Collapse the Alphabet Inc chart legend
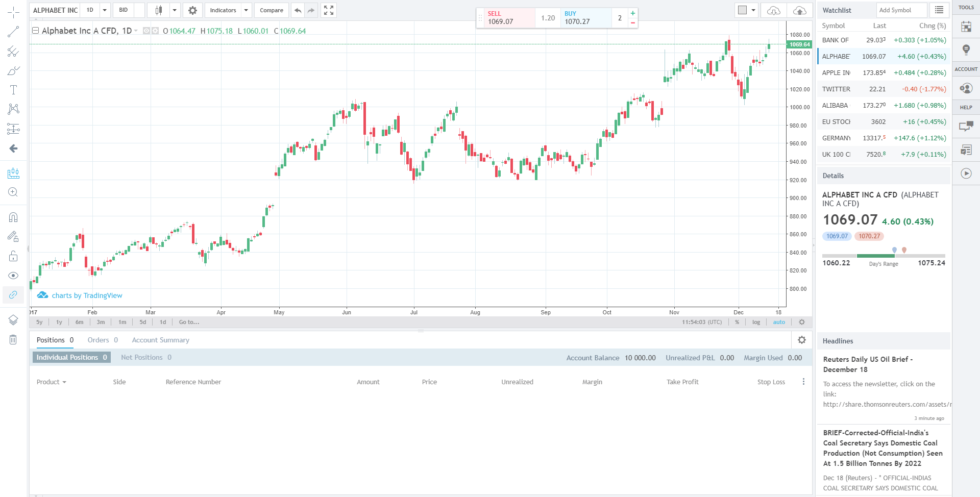980x497 pixels. click(35, 31)
